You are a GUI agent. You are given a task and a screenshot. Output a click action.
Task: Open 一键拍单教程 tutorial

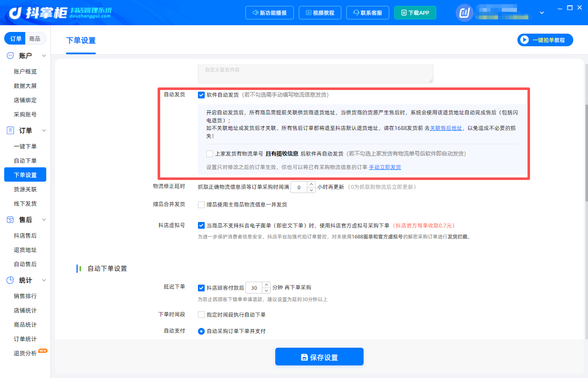click(x=545, y=40)
